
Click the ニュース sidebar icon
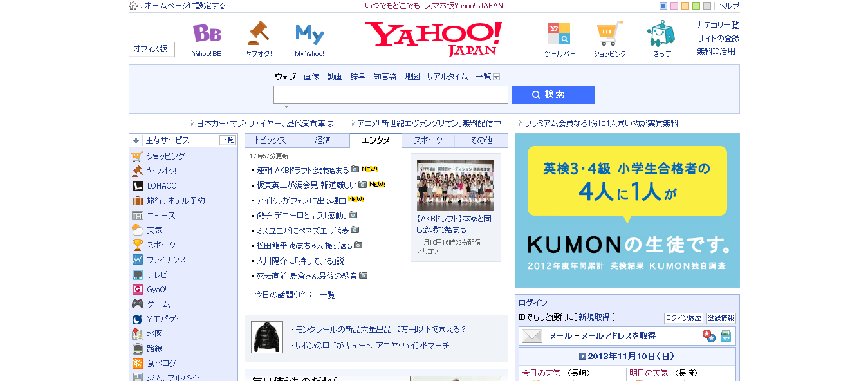point(137,216)
